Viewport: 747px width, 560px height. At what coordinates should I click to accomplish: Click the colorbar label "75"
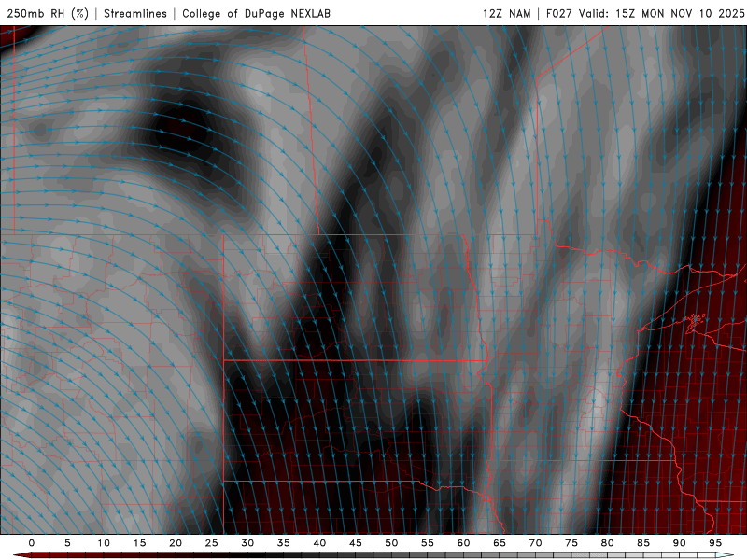571,543
